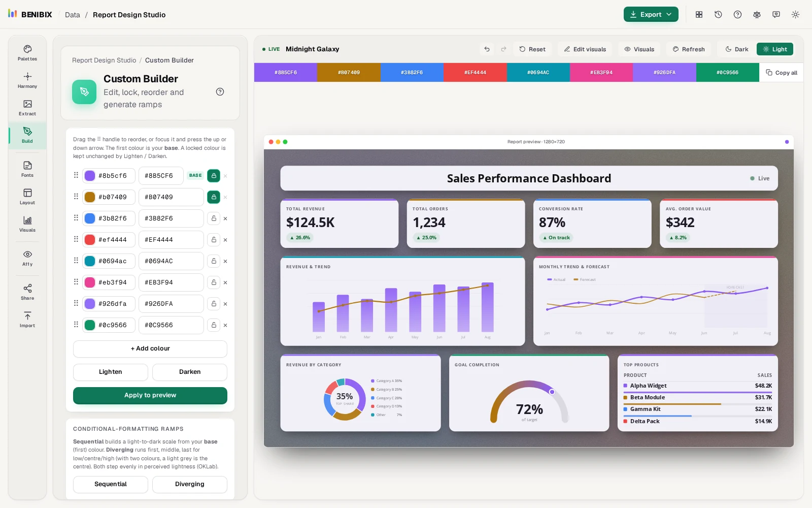The height and width of the screenshot is (508, 812).
Task: Click the redo arrow in preview toolbar
Action: [x=503, y=49]
